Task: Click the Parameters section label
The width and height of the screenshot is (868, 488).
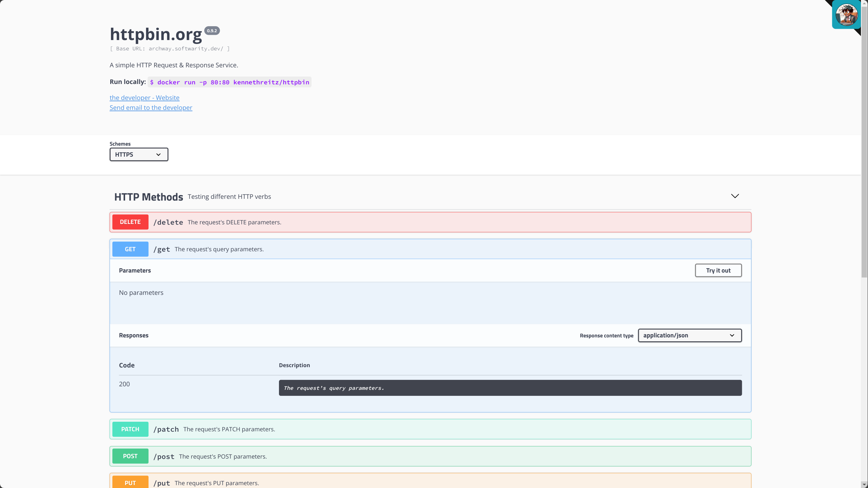Action: [135, 270]
